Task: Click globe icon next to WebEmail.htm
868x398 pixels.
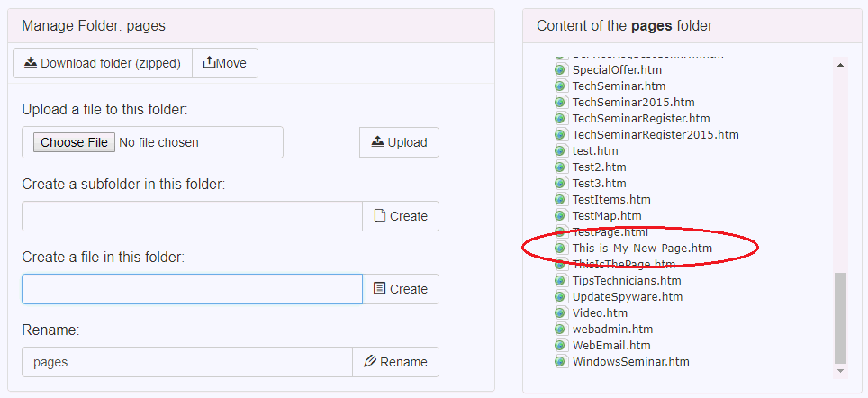Action: pyautogui.click(x=560, y=345)
